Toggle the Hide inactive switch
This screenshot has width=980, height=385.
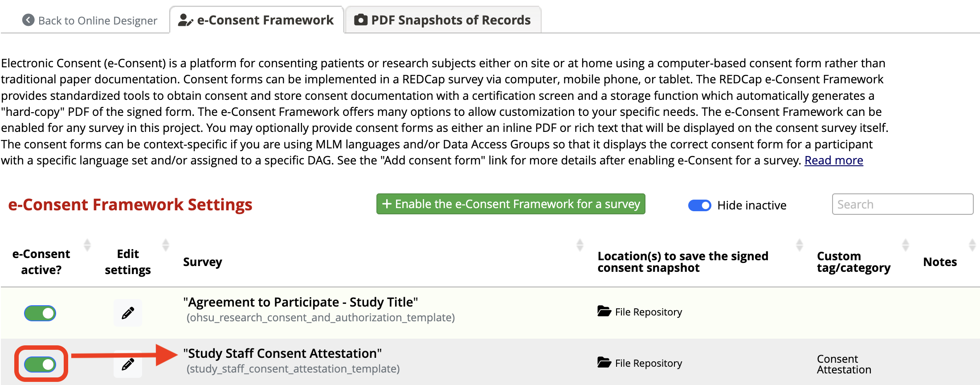pyautogui.click(x=699, y=205)
